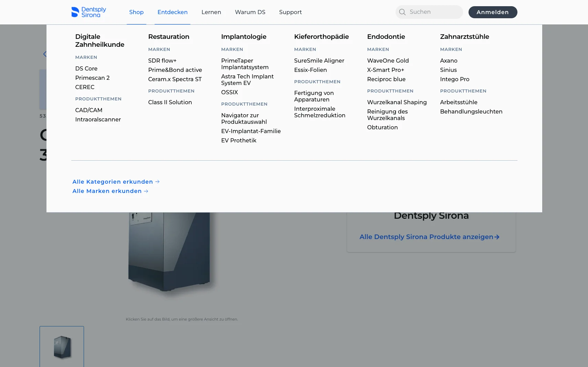Go to CEREC brand page
Viewport: 588px width, 367px height.
[85, 87]
